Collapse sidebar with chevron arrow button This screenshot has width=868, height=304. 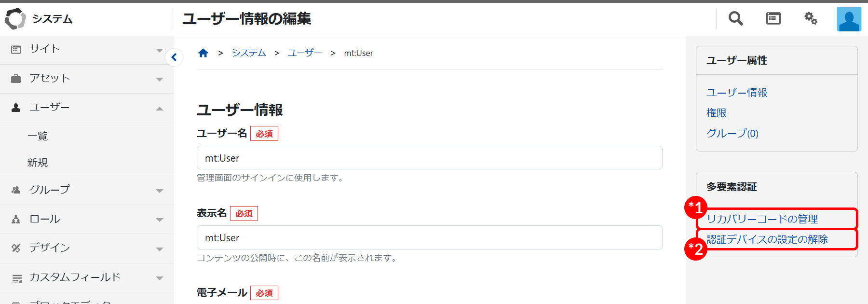point(174,57)
